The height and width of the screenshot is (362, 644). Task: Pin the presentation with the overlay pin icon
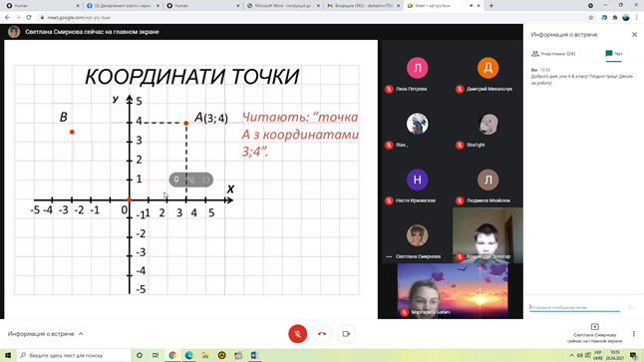pyautogui.click(x=176, y=180)
